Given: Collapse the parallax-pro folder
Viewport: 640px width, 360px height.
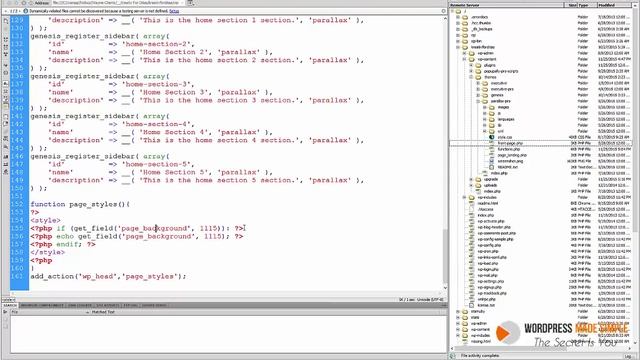Looking at the screenshot, I should (478, 101).
